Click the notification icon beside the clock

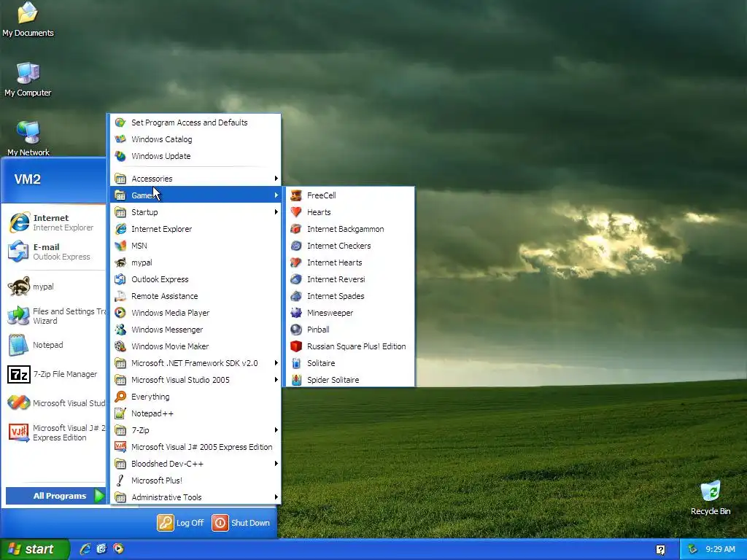tap(693, 549)
